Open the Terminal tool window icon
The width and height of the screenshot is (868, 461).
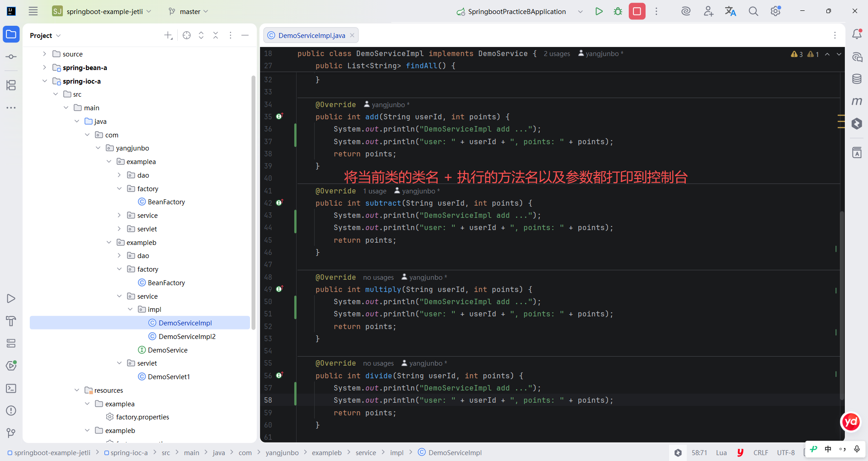[x=11, y=388]
